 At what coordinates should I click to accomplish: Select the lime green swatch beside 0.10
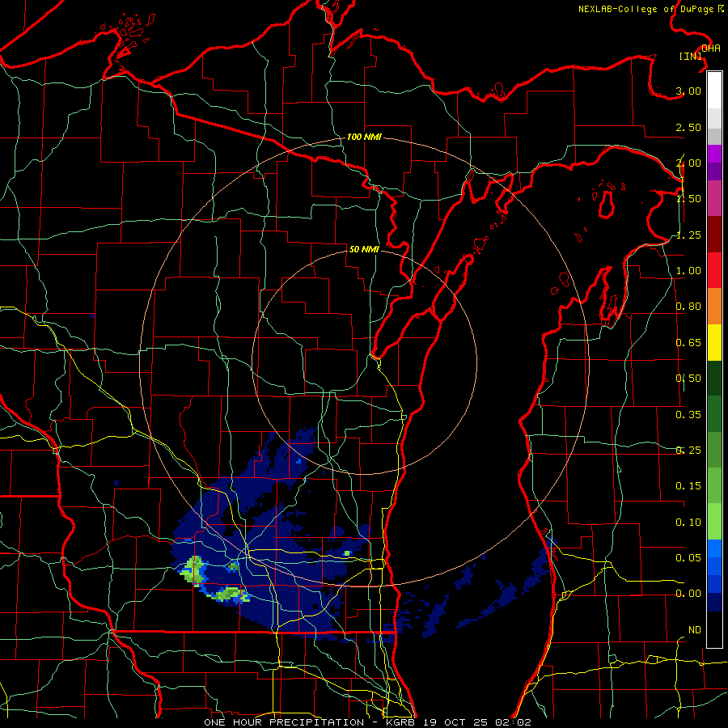coord(714,522)
